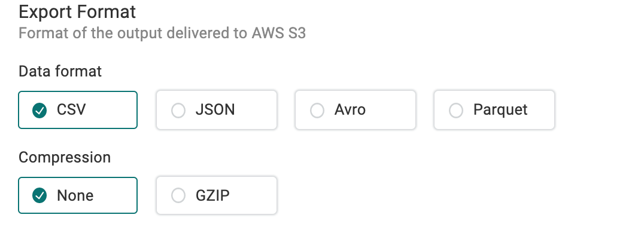
Task: Choose the Avro format option card
Action: tap(356, 110)
